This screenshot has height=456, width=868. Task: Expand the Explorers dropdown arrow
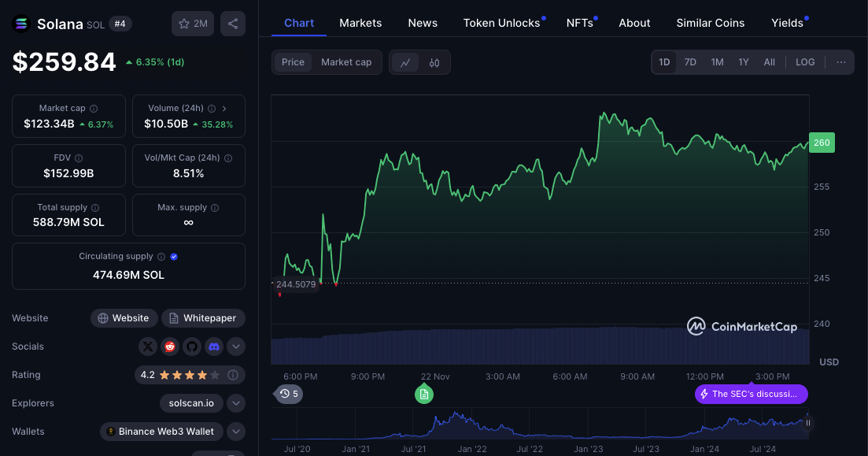(236, 403)
